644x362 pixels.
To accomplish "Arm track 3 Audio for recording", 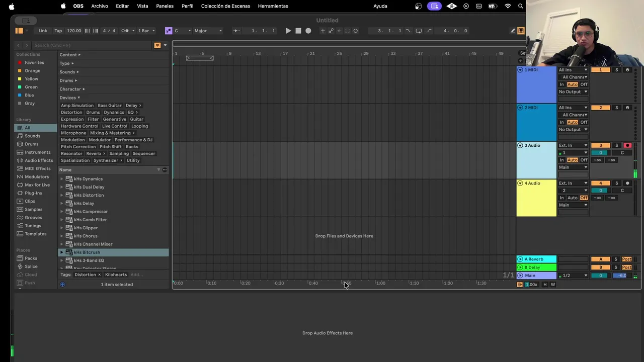I will (627, 145).
